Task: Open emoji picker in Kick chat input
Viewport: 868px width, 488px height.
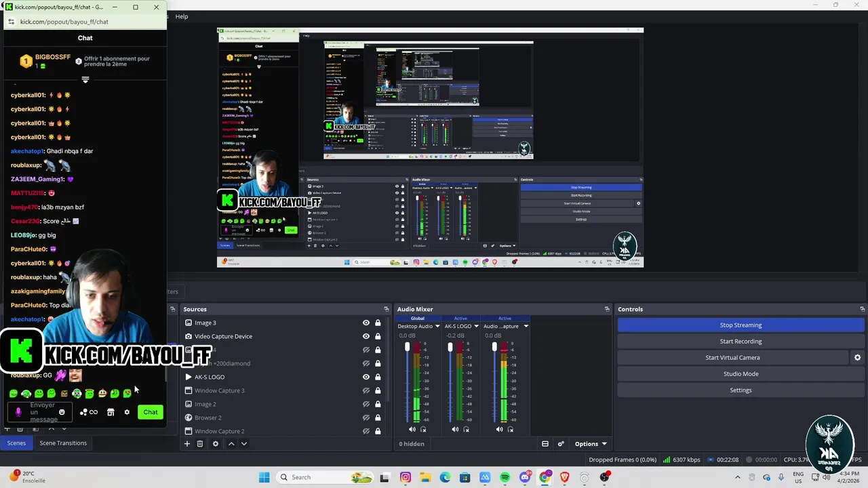Action: pyautogui.click(x=62, y=412)
